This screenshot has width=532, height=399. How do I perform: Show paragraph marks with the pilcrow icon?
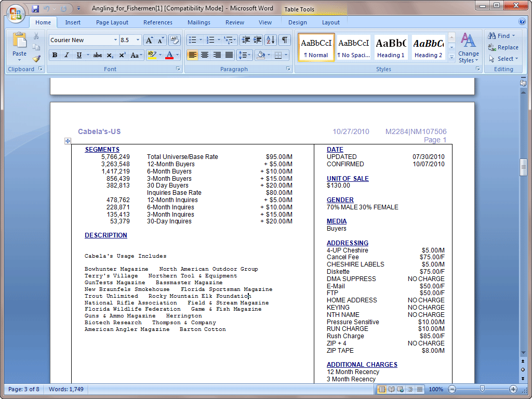click(285, 40)
